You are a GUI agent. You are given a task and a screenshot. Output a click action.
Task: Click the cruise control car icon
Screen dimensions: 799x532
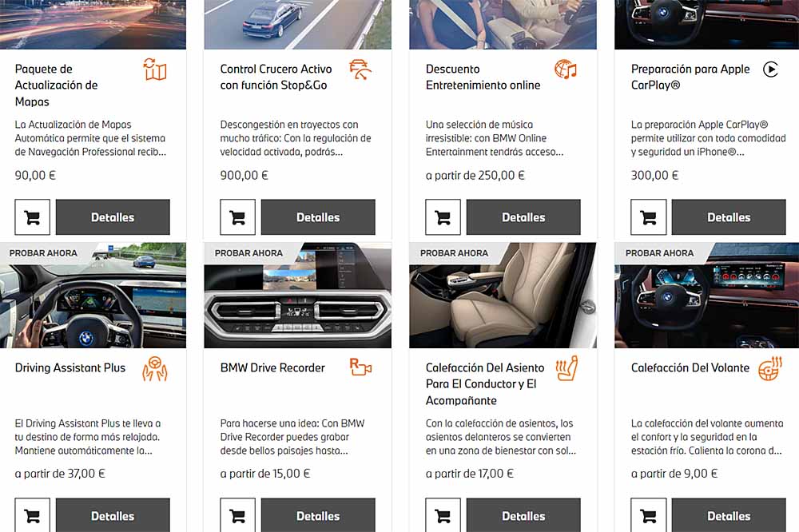pyautogui.click(x=360, y=69)
